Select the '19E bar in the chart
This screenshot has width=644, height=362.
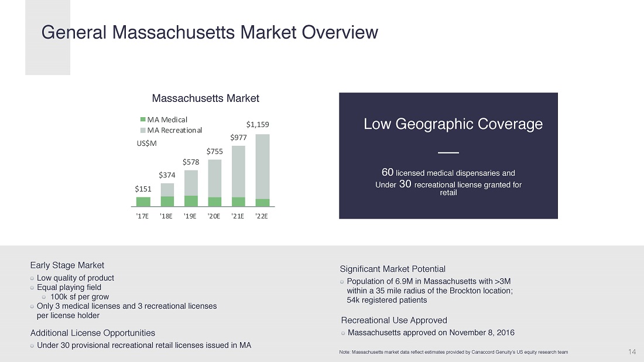[x=191, y=188]
